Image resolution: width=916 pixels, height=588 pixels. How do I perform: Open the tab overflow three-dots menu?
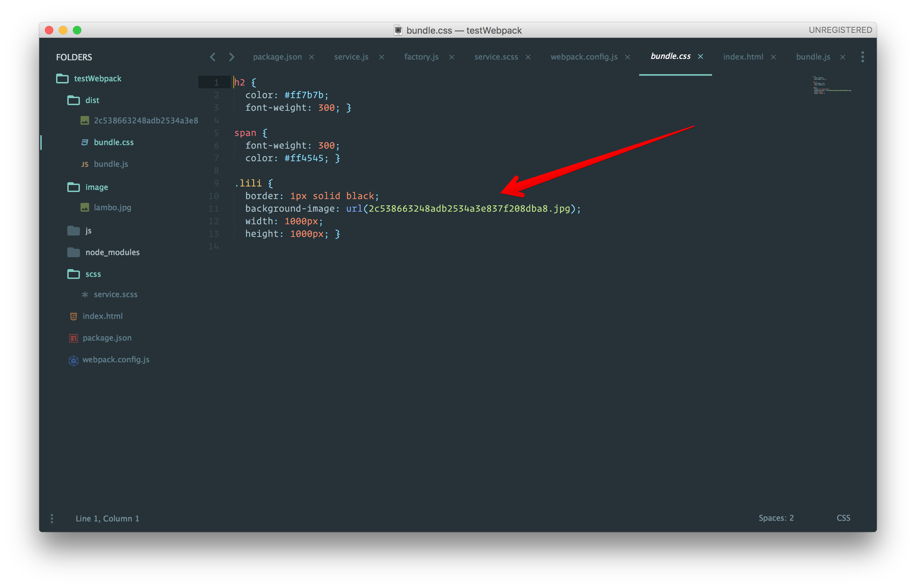coord(862,57)
